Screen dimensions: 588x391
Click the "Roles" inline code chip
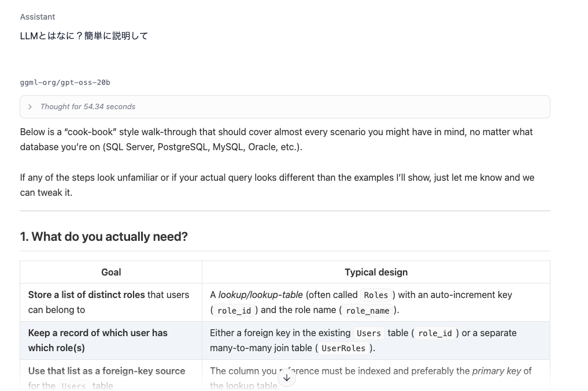[x=376, y=295]
